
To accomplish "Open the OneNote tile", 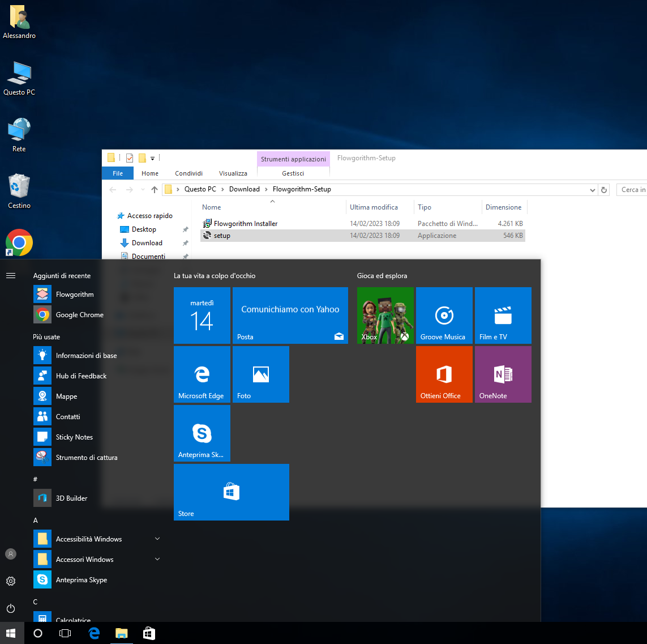I will (503, 374).
